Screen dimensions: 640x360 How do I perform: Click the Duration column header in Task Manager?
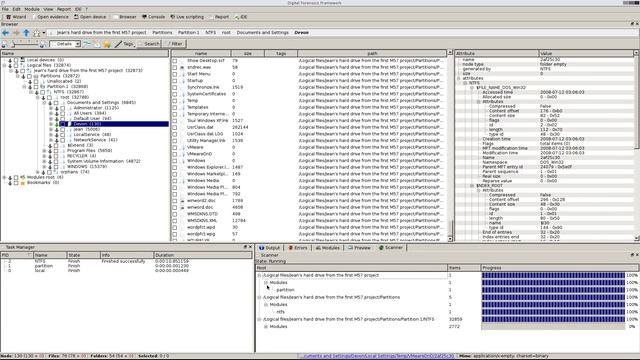tap(203, 255)
